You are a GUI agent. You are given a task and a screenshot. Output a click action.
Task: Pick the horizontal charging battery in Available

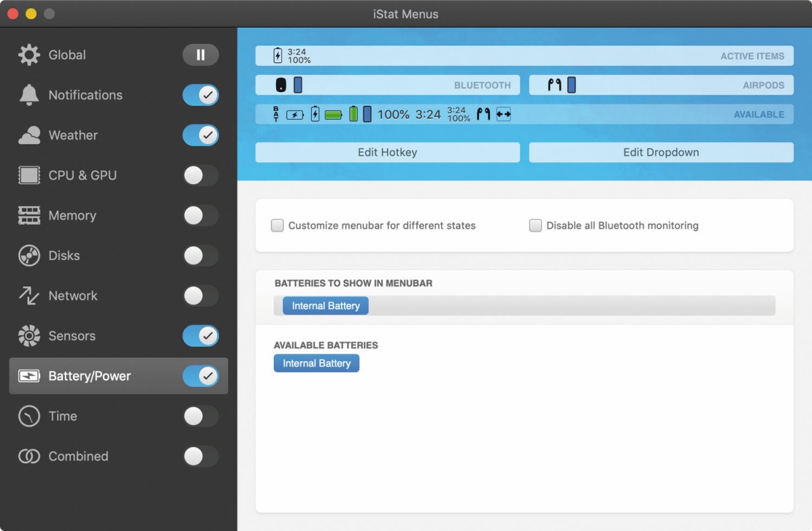click(295, 115)
